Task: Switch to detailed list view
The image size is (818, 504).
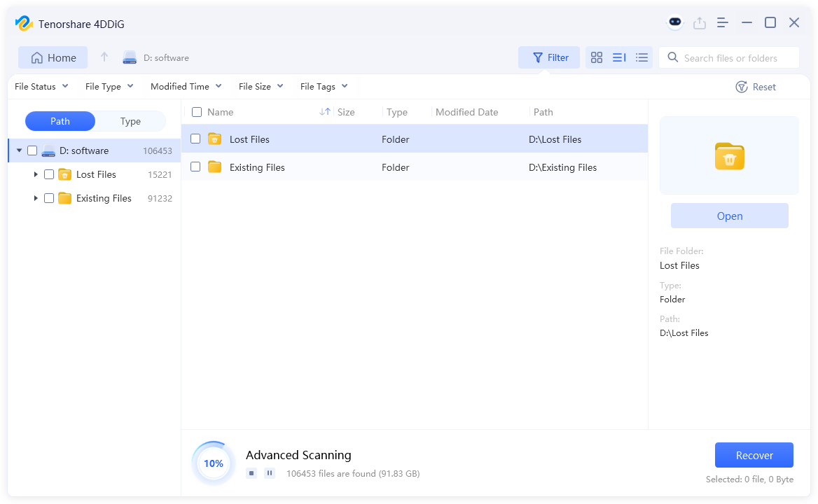Action: [642, 58]
